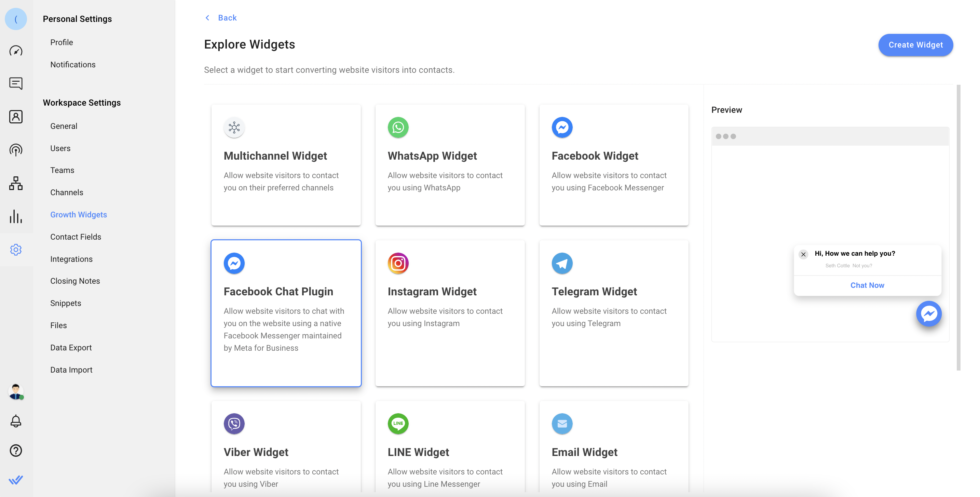
Task: Expand the WhatsApp Widget card
Action: pos(450,164)
